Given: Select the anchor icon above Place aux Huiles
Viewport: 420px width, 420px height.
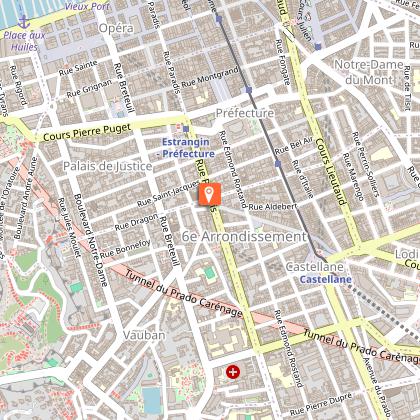Looking at the screenshot, I should pos(24,22).
